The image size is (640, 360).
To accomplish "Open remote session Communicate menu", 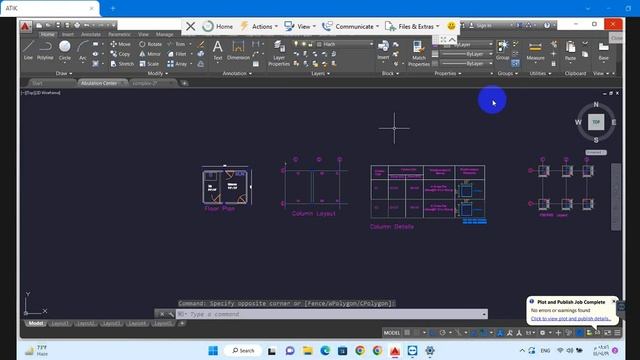I will point(351,26).
